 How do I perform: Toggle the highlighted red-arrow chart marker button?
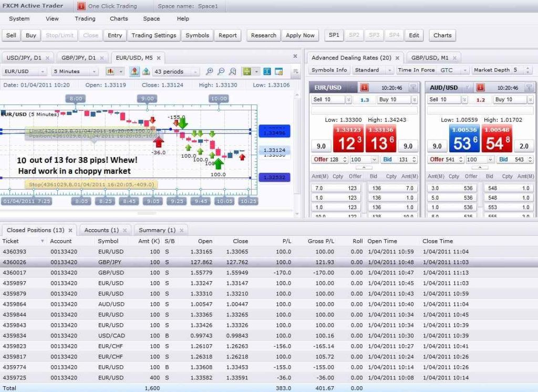(134, 71)
